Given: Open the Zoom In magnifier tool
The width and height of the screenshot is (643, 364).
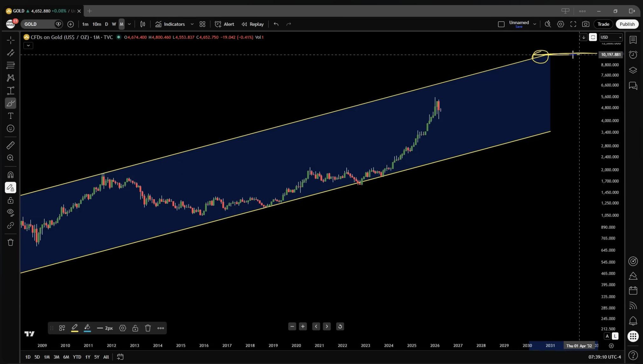Looking at the screenshot, I should coord(10,158).
